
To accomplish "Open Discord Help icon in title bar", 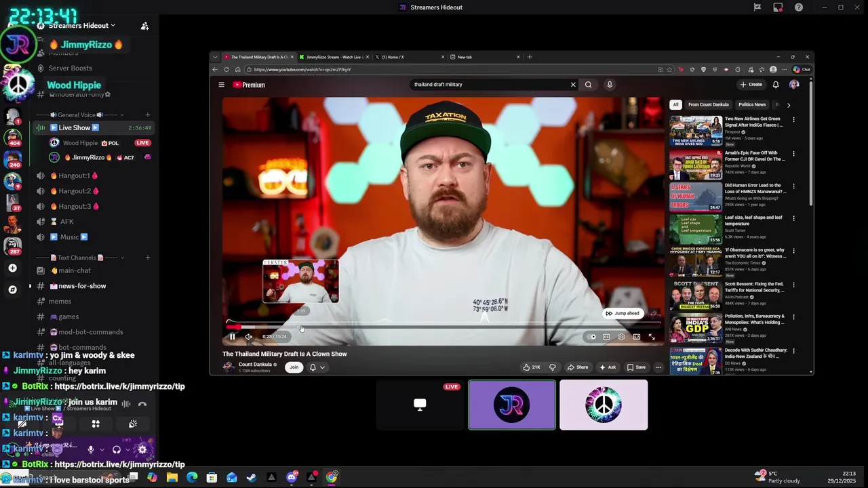I will (799, 7).
